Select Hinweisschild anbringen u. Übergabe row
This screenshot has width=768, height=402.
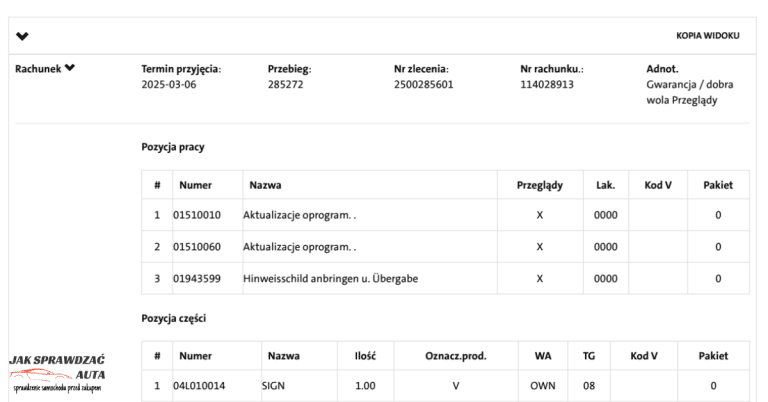point(330,278)
